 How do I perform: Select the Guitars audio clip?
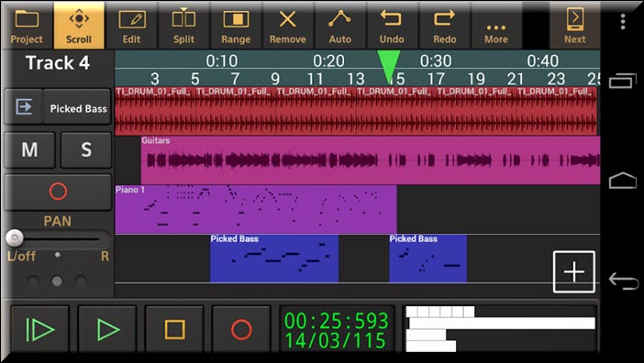pos(371,160)
